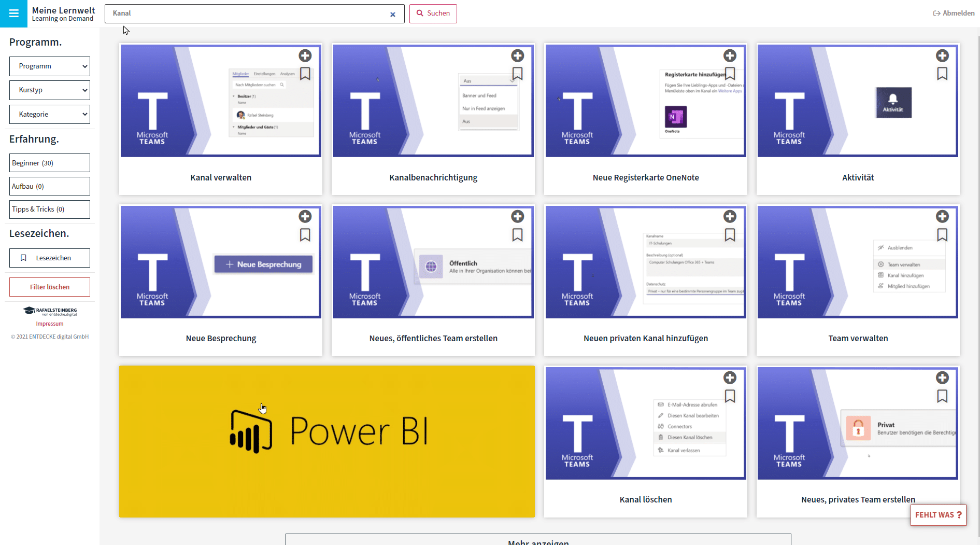Bookmark Neues, privates Team erstellen card
This screenshot has height=545, width=980.
pos(942,396)
